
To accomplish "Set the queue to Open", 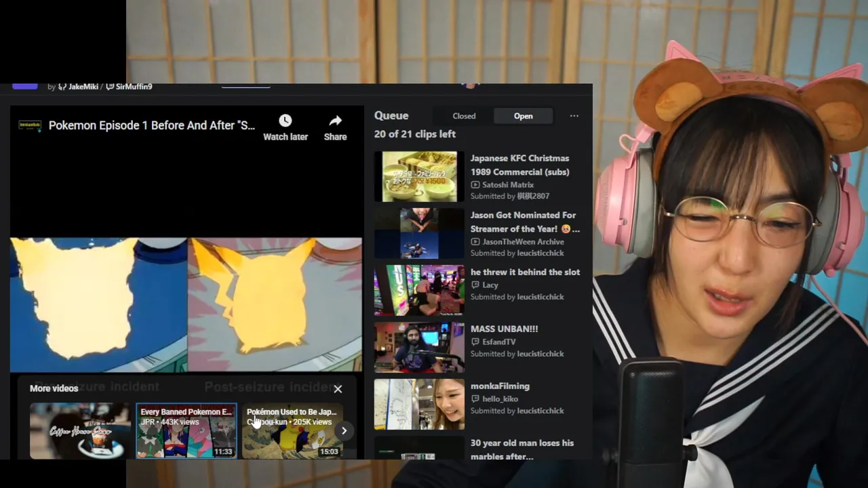I will [523, 116].
